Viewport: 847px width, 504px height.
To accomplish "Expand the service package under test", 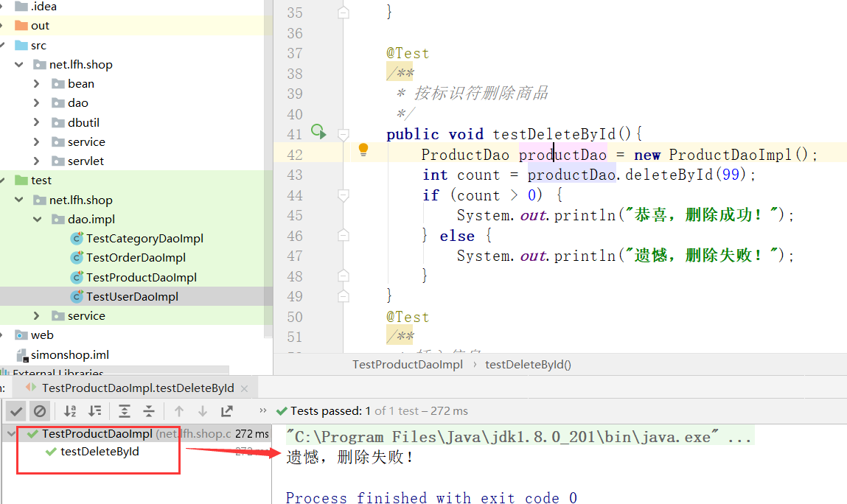I will click(37, 316).
